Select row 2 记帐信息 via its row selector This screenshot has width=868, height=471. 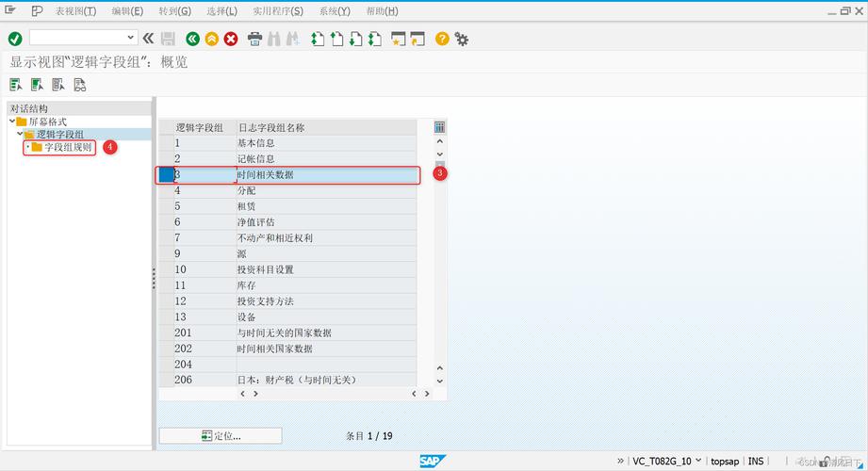pyautogui.click(x=166, y=159)
